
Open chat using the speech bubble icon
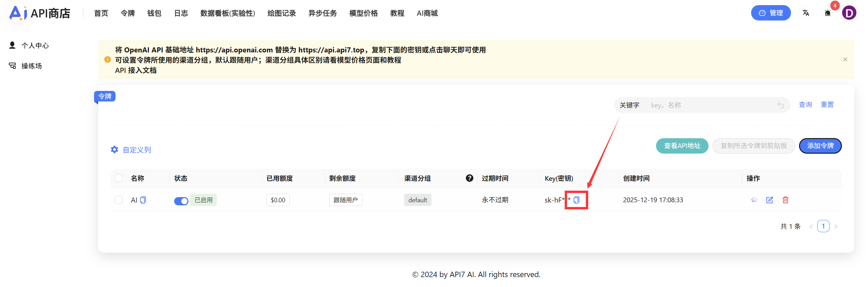point(754,200)
